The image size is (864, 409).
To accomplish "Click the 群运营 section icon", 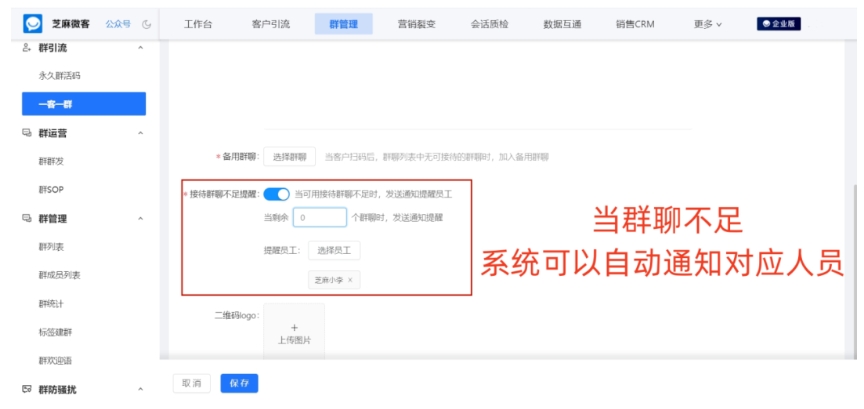I will pyautogui.click(x=26, y=132).
